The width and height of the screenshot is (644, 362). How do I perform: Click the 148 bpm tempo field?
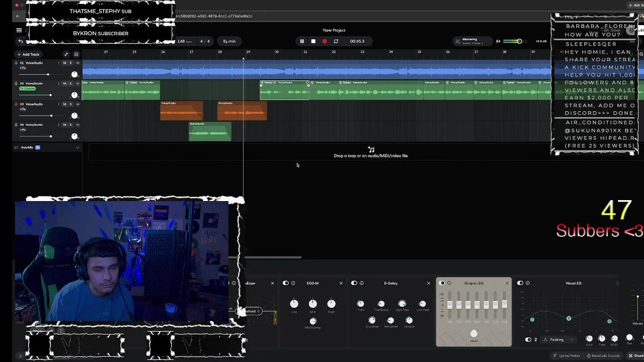coord(185,41)
